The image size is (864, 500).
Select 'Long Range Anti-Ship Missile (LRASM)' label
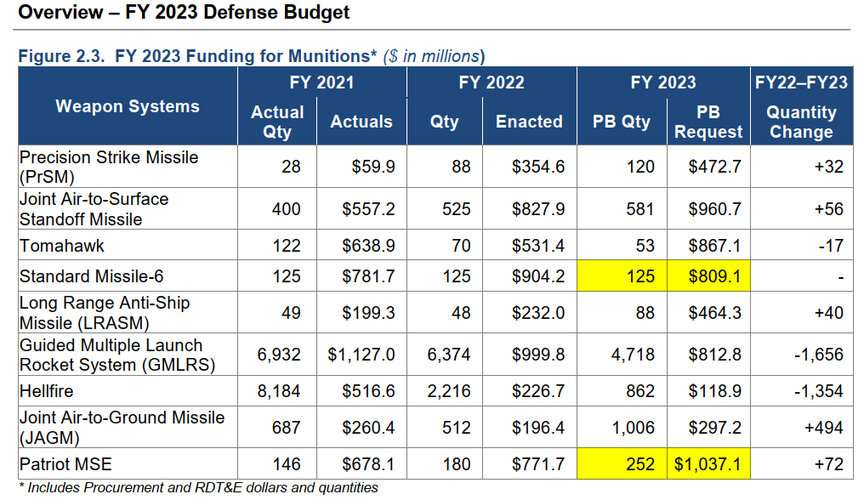pos(105,313)
